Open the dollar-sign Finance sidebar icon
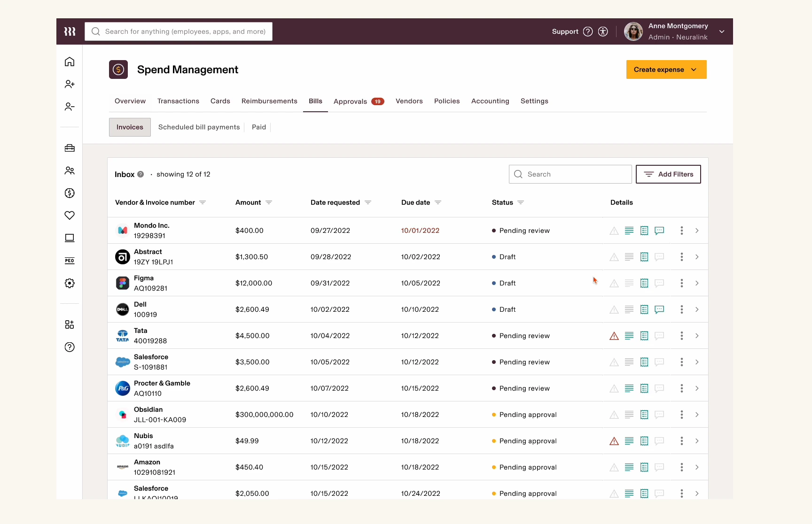The width and height of the screenshot is (812, 524). (x=70, y=193)
